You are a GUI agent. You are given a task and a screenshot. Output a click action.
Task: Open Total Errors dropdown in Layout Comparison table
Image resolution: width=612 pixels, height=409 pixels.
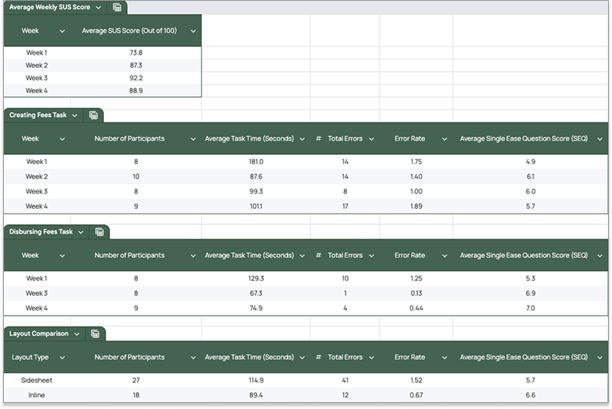(x=372, y=357)
